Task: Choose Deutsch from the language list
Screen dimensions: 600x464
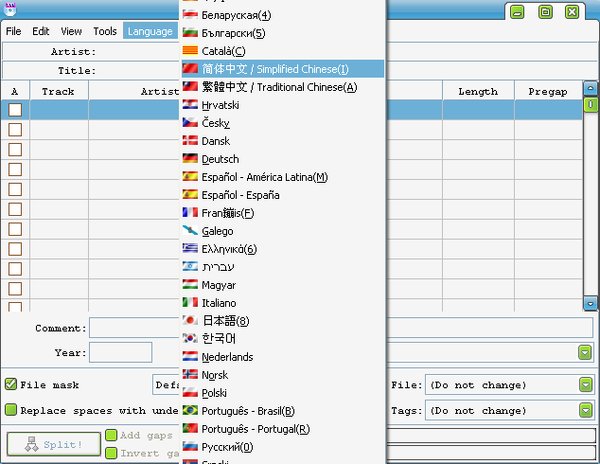Action: click(x=283, y=159)
